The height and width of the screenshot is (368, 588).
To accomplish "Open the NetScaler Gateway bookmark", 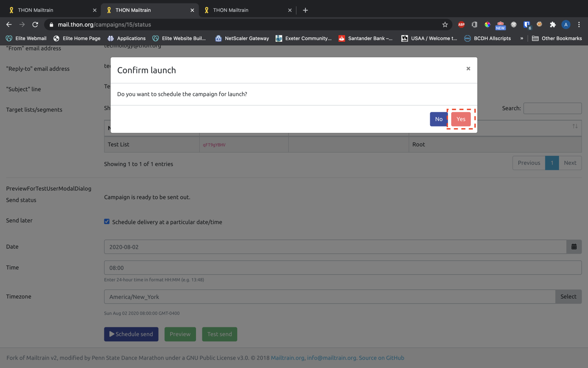I will click(x=242, y=38).
